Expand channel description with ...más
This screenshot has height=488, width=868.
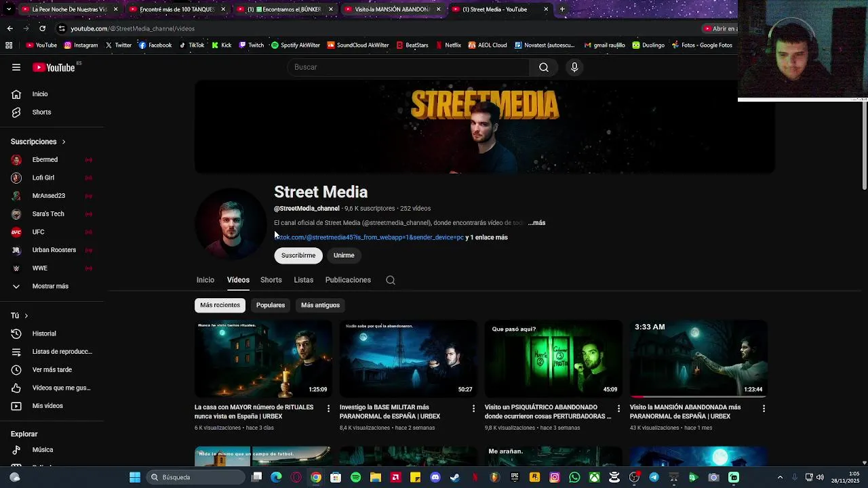536,222
